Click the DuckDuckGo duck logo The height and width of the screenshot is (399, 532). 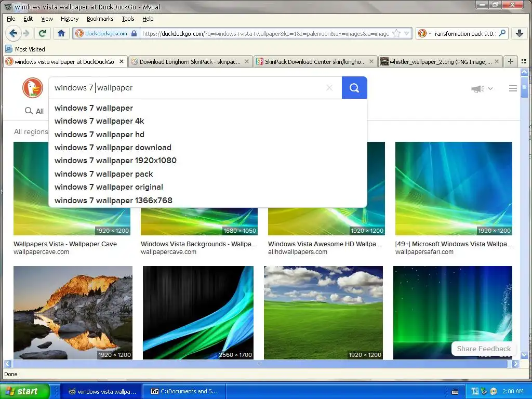[x=33, y=87]
